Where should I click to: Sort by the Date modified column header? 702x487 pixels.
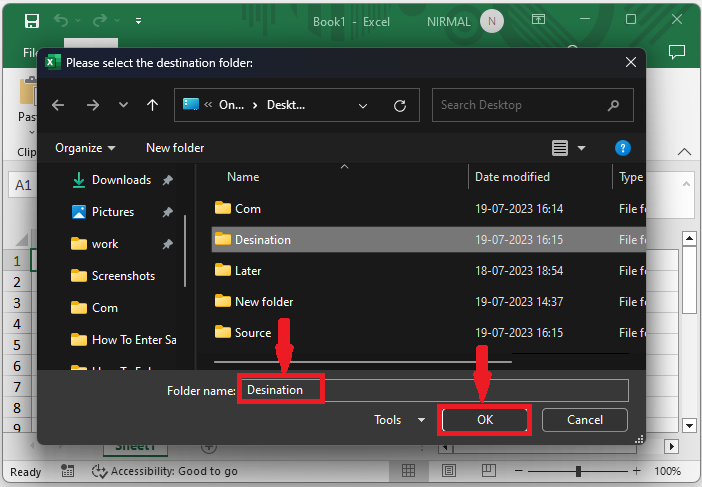[512, 177]
